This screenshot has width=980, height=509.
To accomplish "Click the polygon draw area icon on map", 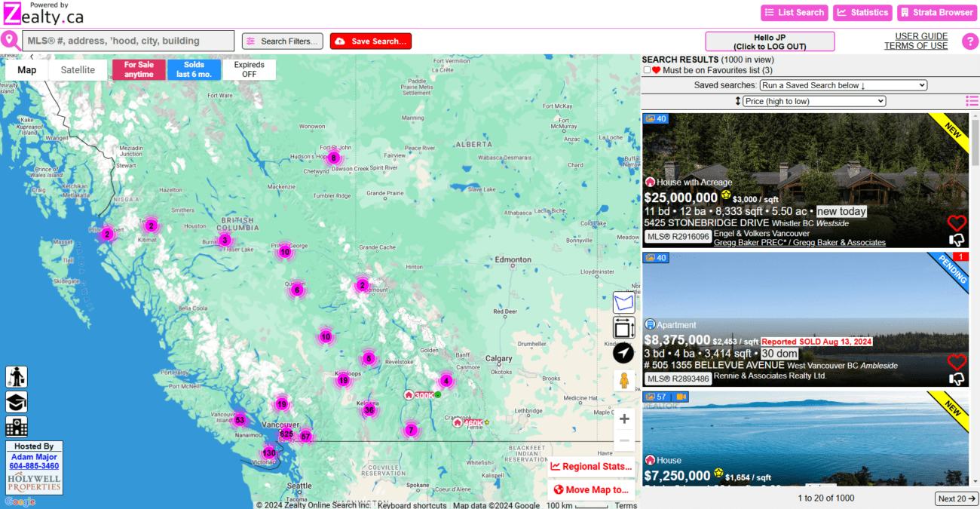I will pos(623,302).
